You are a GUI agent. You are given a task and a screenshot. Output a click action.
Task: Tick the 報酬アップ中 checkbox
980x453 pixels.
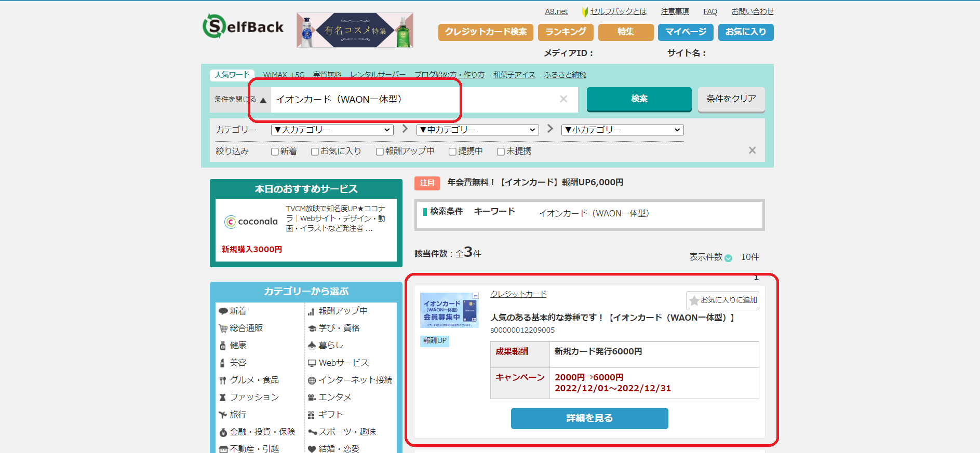click(380, 152)
